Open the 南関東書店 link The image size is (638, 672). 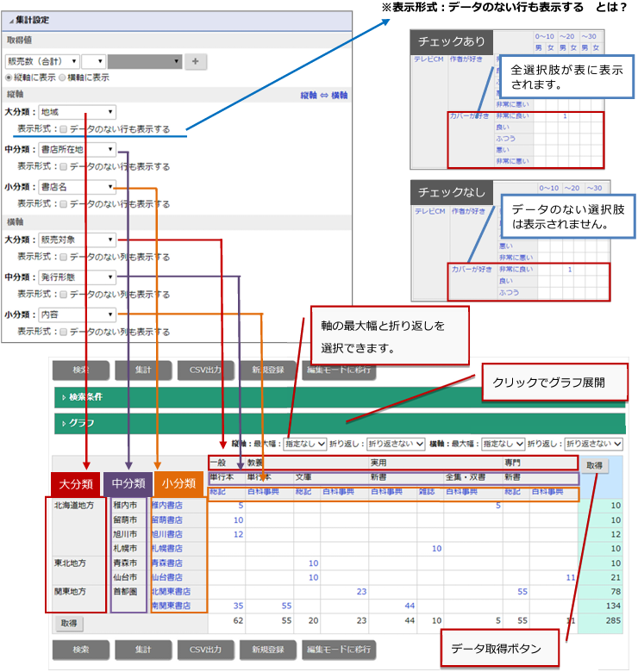coord(171,606)
